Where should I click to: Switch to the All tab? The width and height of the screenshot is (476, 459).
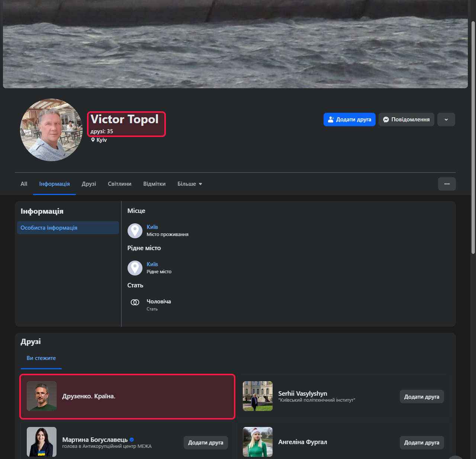[x=24, y=184]
